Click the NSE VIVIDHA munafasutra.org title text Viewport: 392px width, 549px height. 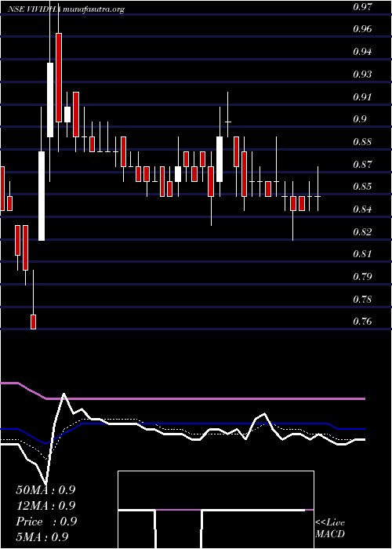[x=66, y=9]
